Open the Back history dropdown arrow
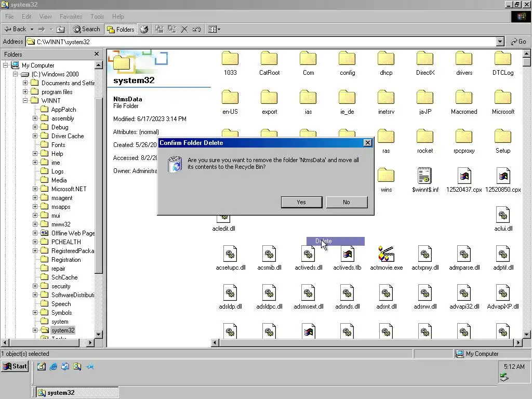The height and width of the screenshot is (399, 532). tap(32, 29)
